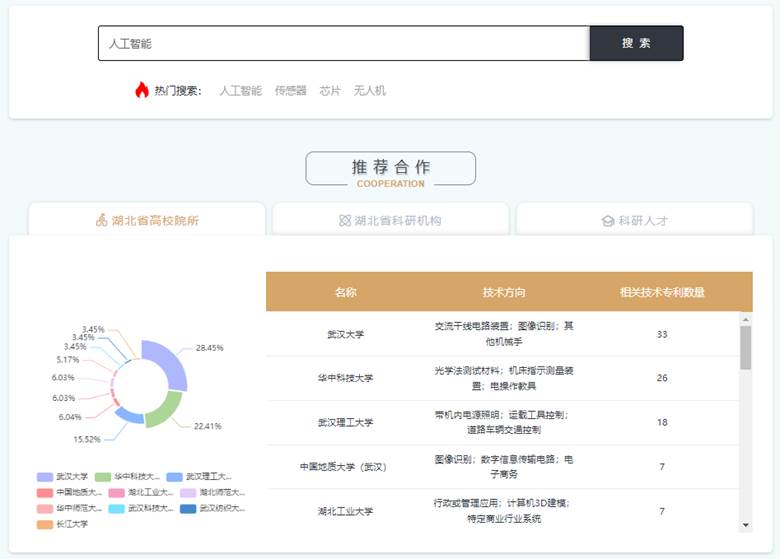Select the hot search keyword 无人机

tap(370, 91)
